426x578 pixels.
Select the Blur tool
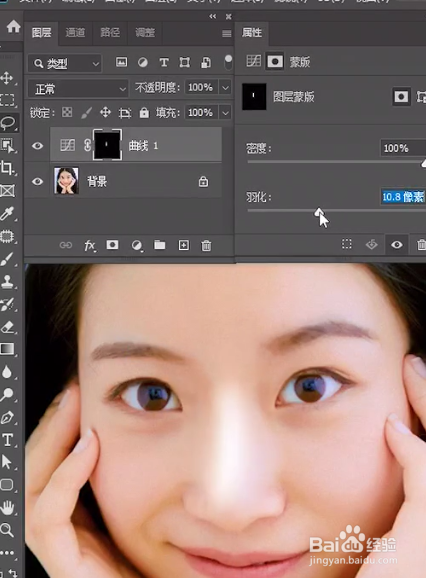[7, 372]
